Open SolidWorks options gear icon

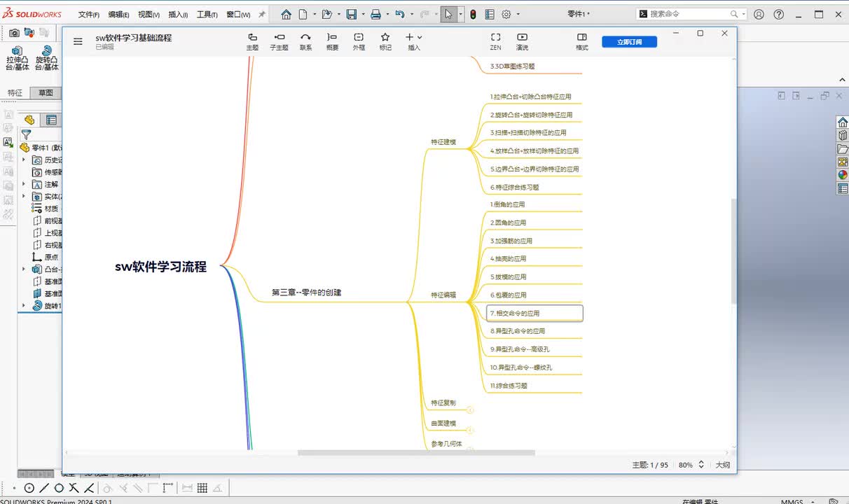click(x=506, y=14)
